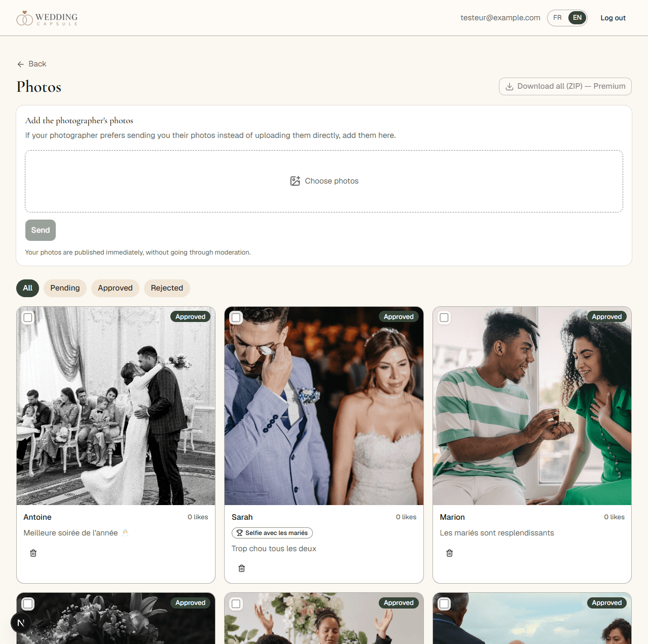
Task: Switch language to EN
Action: [578, 18]
